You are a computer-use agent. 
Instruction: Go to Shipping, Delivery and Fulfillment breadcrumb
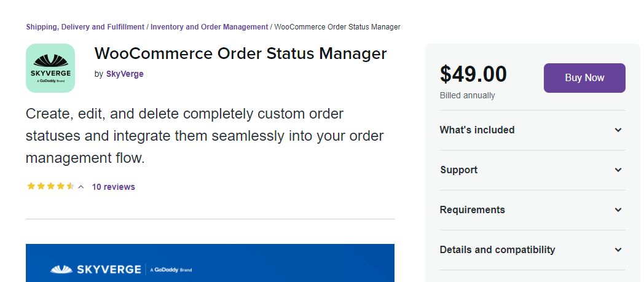coord(85,27)
